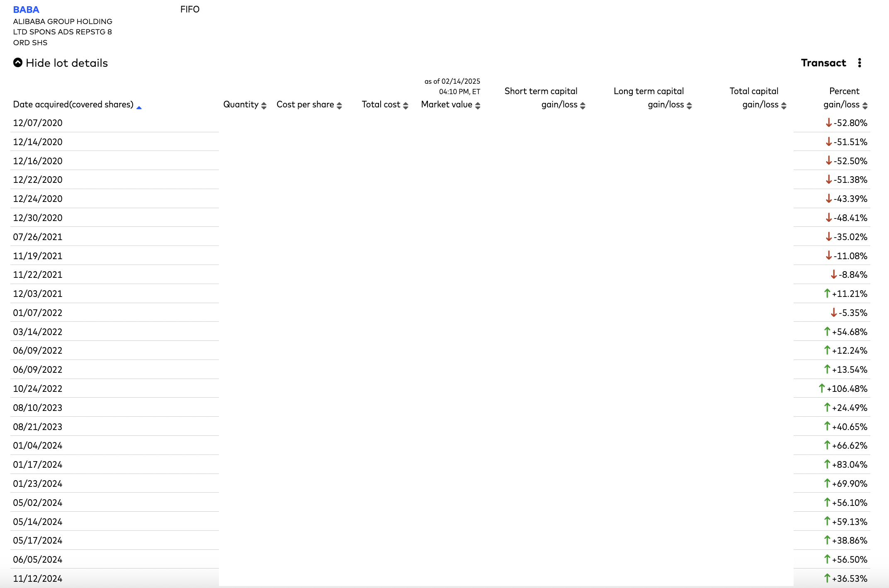Image resolution: width=889 pixels, height=588 pixels.
Task: Select the lot dated 08/21/2023
Action: click(38, 427)
